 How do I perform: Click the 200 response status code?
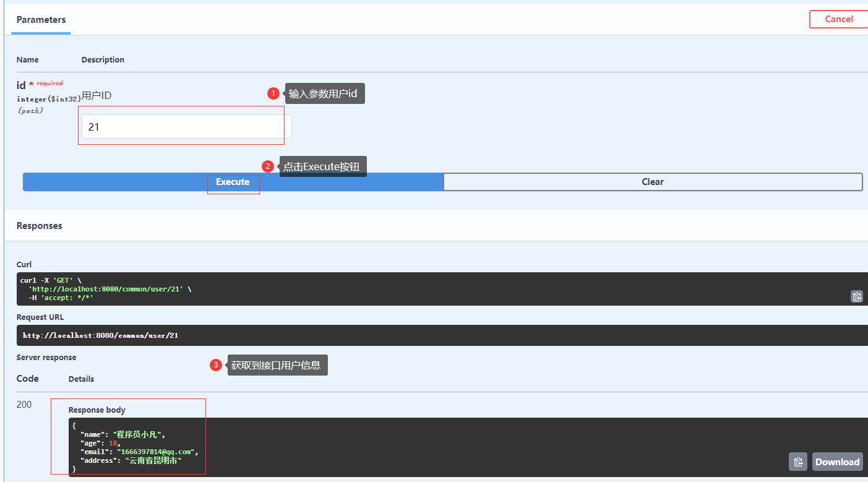point(24,405)
